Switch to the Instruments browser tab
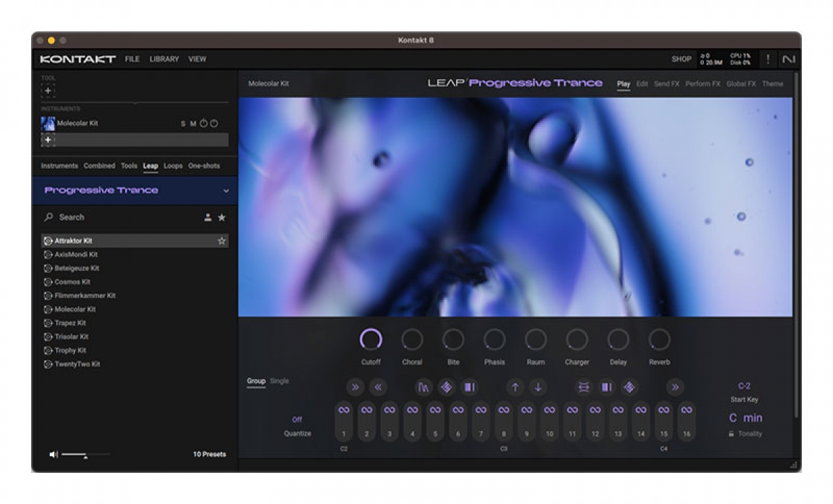This screenshot has width=833, height=504. (x=60, y=166)
